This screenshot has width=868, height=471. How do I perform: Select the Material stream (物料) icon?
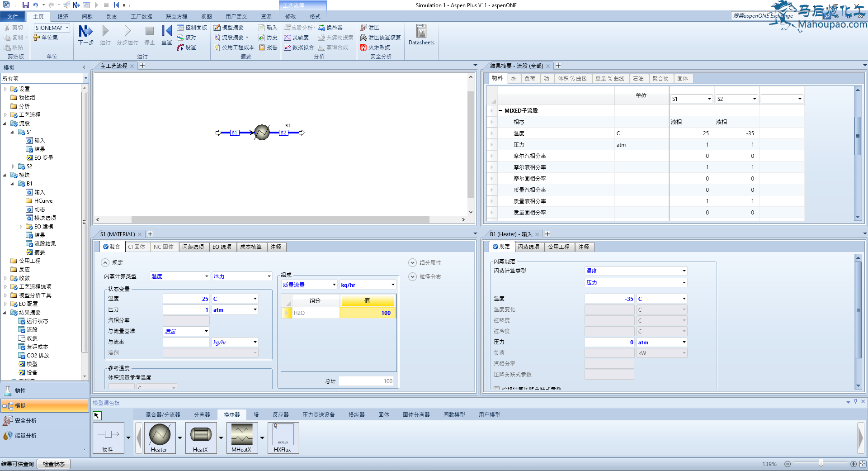pyautogui.click(x=108, y=438)
